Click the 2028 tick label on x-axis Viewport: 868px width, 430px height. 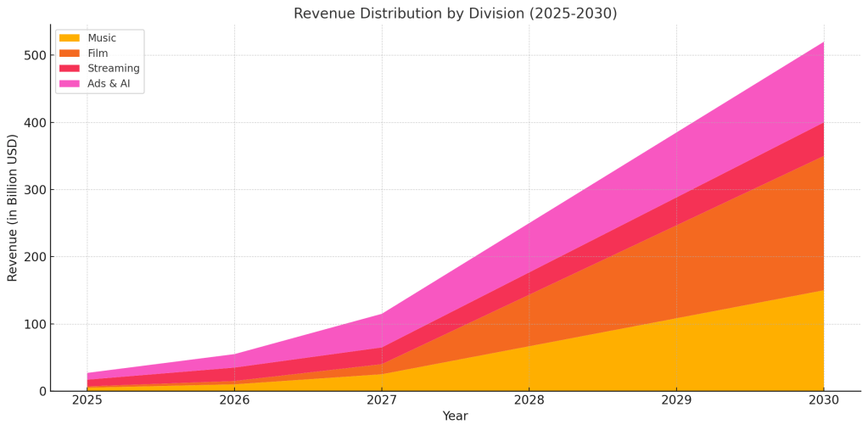pos(529,400)
